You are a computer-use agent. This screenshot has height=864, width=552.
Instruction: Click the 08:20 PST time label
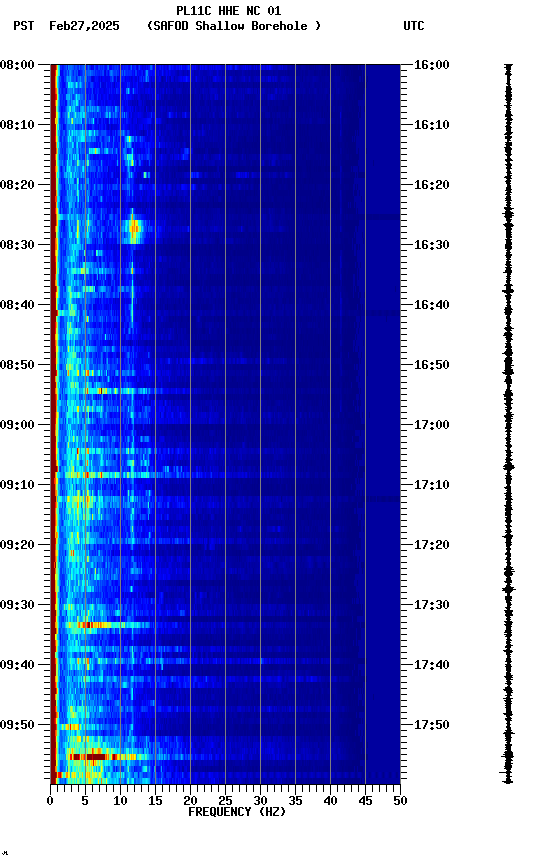coord(17,185)
